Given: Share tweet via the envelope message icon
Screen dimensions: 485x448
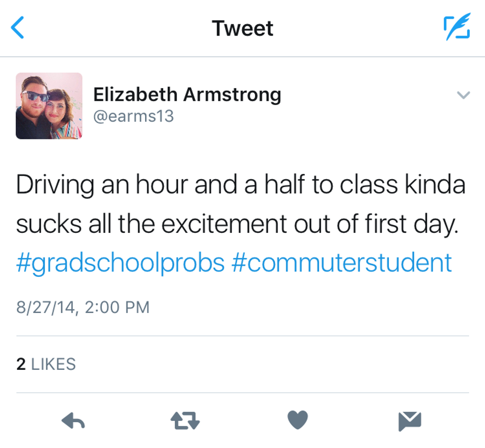Looking at the screenshot, I should pos(410,421).
